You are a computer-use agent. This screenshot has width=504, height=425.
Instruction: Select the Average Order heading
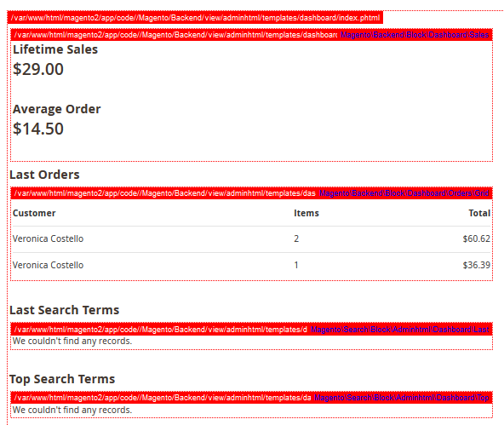point(56,109)
